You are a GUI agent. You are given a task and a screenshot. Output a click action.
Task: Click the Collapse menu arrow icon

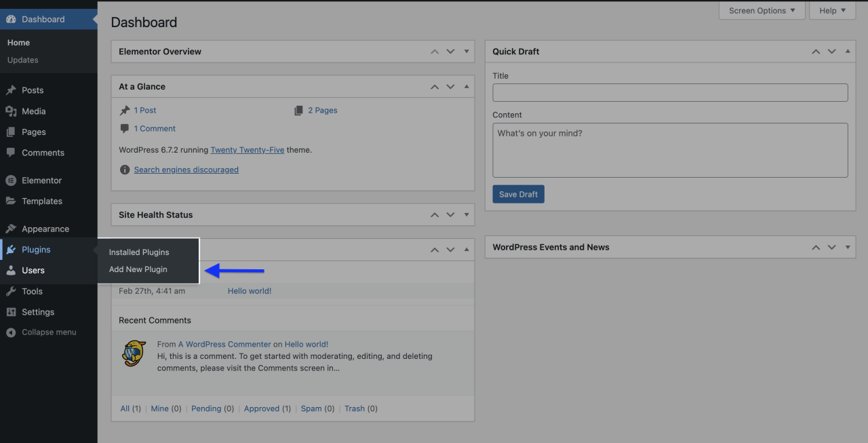pyautogui.click(x=11, y=332)
